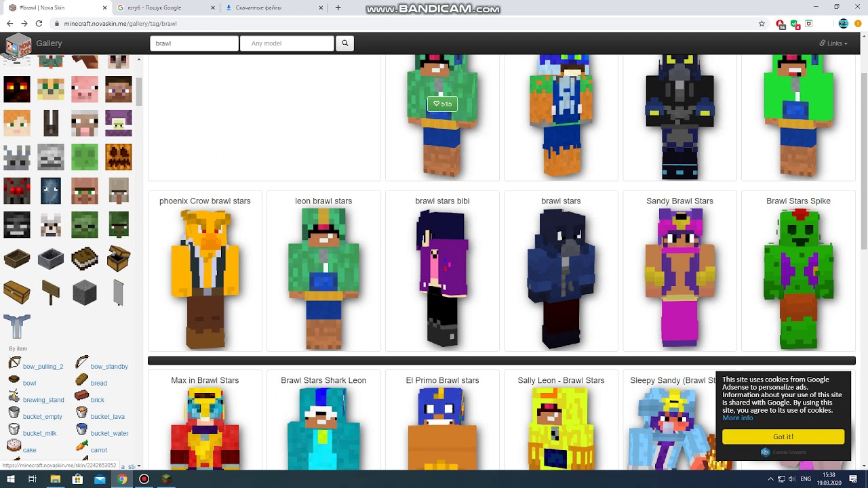Image resolution: width=868 pixels, height=488 pixels.
Task: Select the skeleton skull face icon
Action: point(51,157)
